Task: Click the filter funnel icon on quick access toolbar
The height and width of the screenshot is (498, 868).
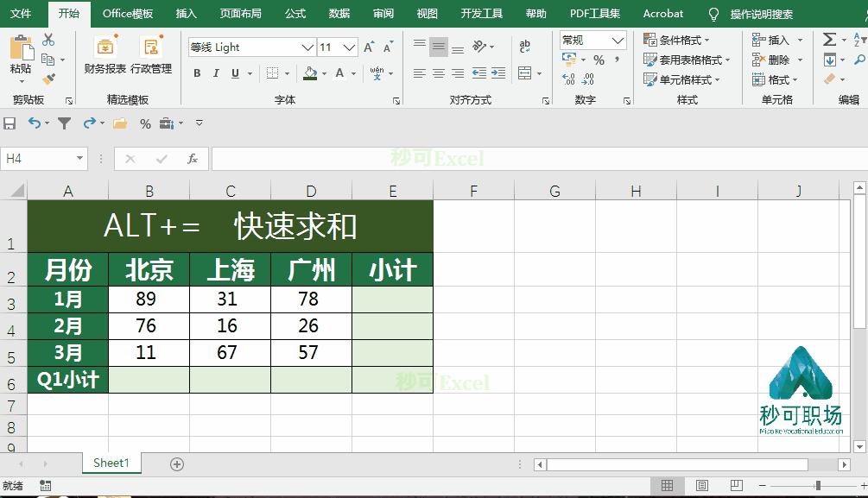Action: pos(64,123)
